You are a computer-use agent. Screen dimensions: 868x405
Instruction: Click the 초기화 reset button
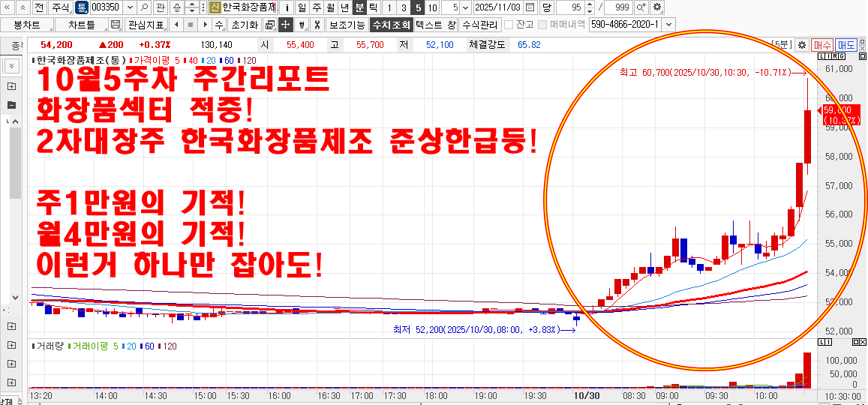(244, 24)
